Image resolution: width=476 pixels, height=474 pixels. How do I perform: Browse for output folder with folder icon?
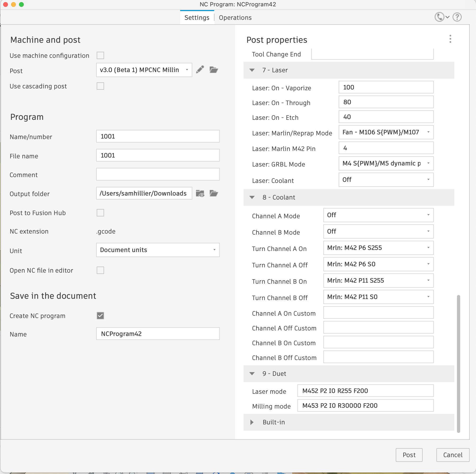[214, 193]
